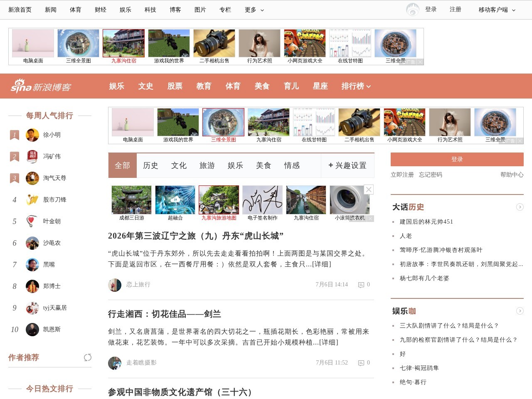Viewport: 532px width, 399px height.
Task: Switch to the 美食 category tab
Action: click(x=264, y=165)
